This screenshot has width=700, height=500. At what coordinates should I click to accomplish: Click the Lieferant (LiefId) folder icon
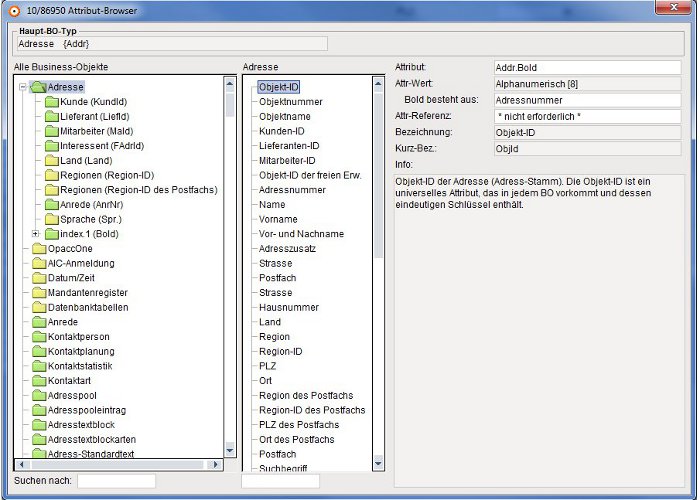(x=52, y=117)
